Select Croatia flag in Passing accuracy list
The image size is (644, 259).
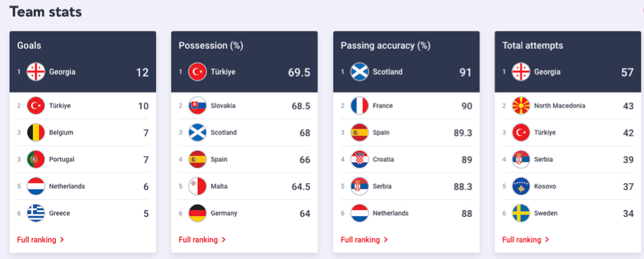(x=360, y=159)
